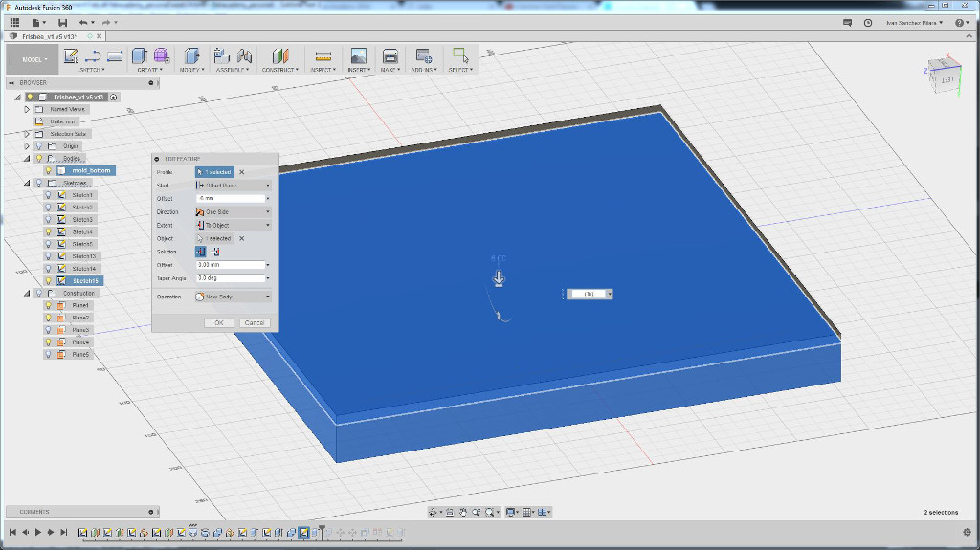Open the Start dropdown showing Offset Plane
Viewport: 980px width, 550px height.
click(x=234, y=186)
